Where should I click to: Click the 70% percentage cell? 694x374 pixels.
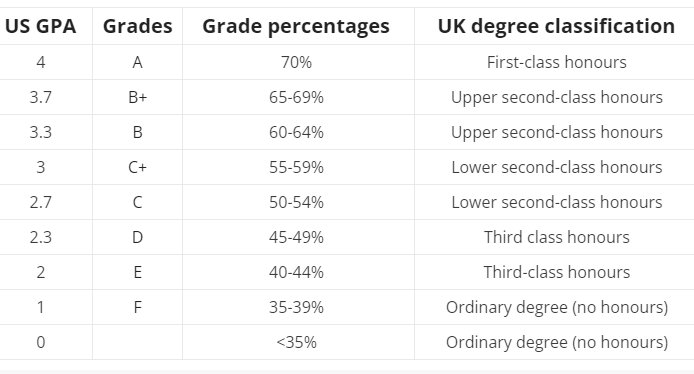[x=296, y=62]
